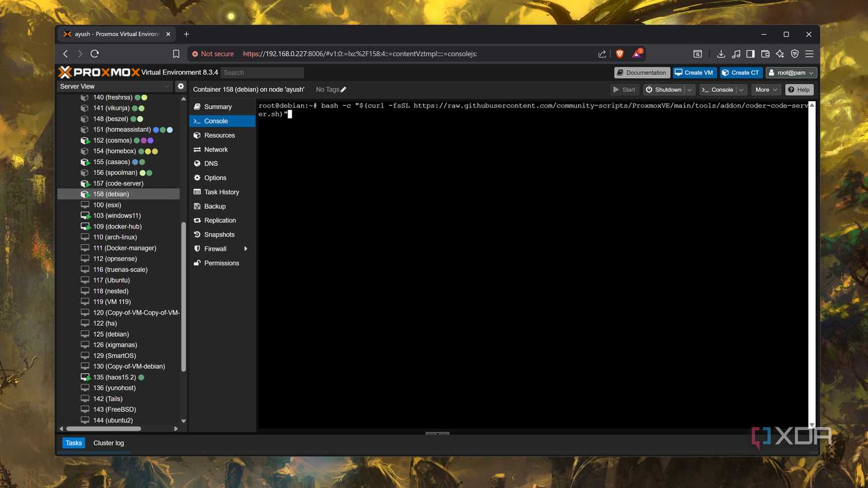Select the Console menu item in the sidebar
868x488 pixels.
222,121
